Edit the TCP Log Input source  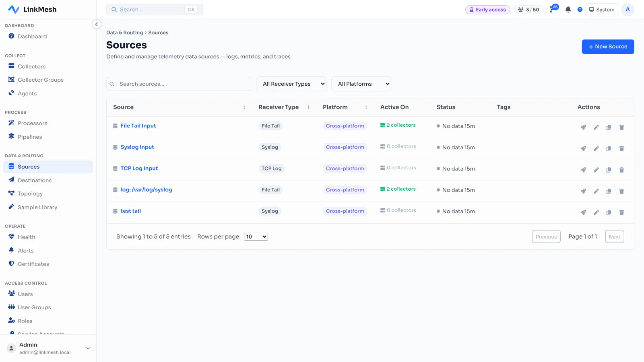pos(596,170)
